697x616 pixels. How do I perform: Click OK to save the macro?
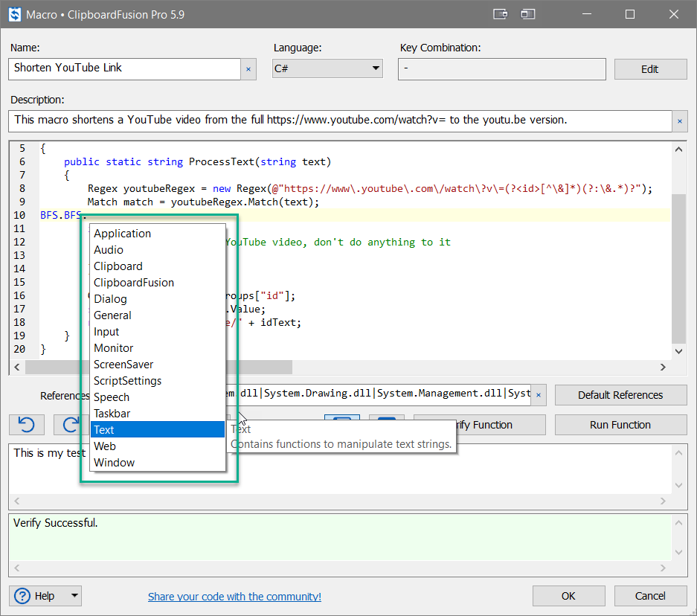[568, 596]
